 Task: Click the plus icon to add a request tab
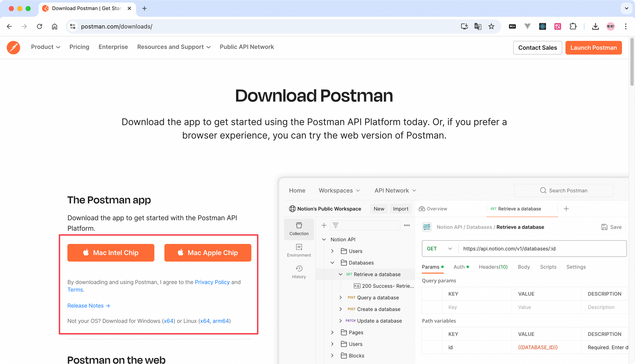566,209
